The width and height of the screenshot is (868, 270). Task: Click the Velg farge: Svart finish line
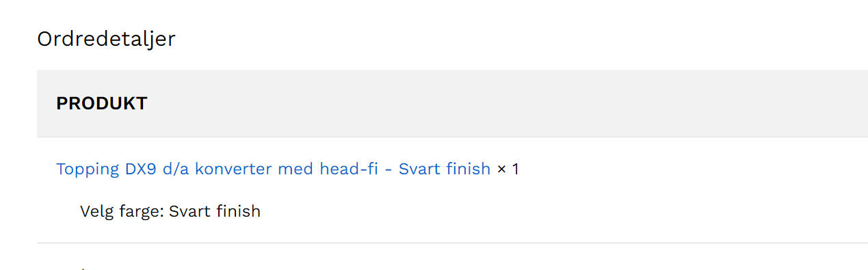tap(170, 211)
